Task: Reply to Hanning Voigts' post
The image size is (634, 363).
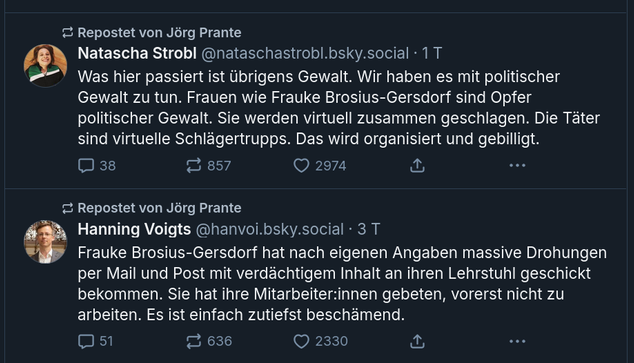Action: click(x=95, y=341)
